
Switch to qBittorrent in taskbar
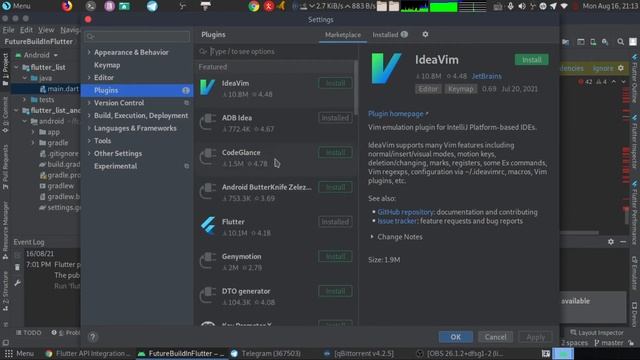pos(359,353)
